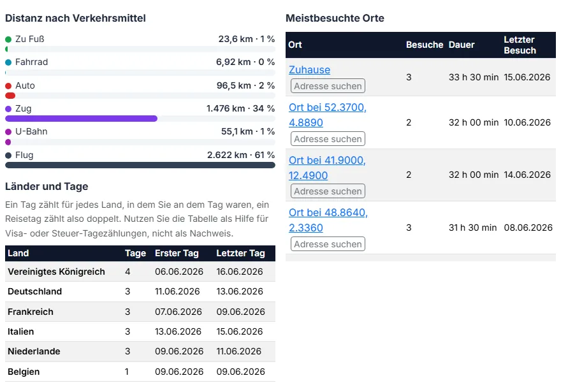Screen dimensions: 561x392
Task: Click the 'Dauer' column header
Action: tap(462, 45)
